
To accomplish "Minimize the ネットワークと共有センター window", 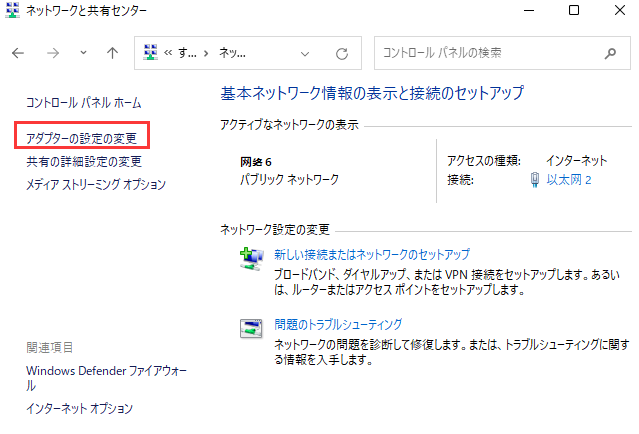I will 529,11.
